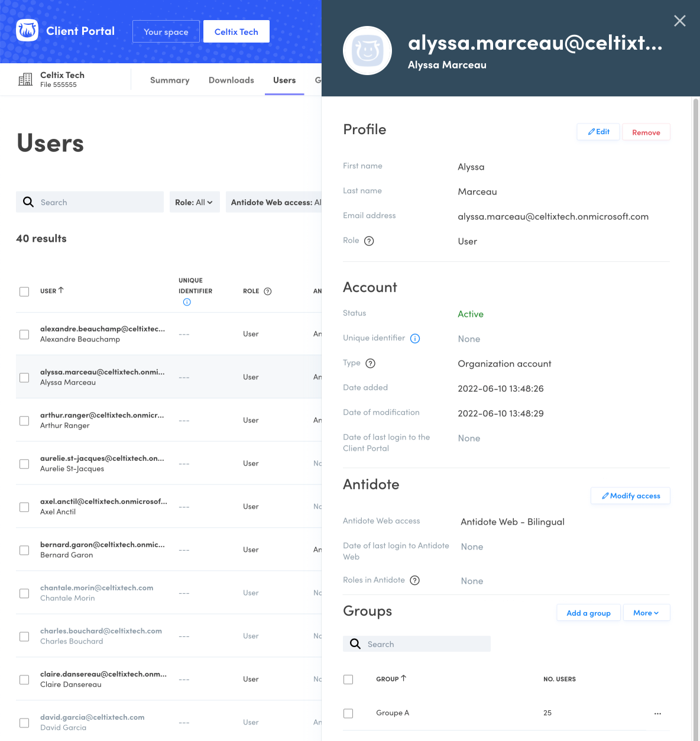Viewport: 700px width, 741px height.
Task: Click the Remove user button
Action: pos(646,132)
